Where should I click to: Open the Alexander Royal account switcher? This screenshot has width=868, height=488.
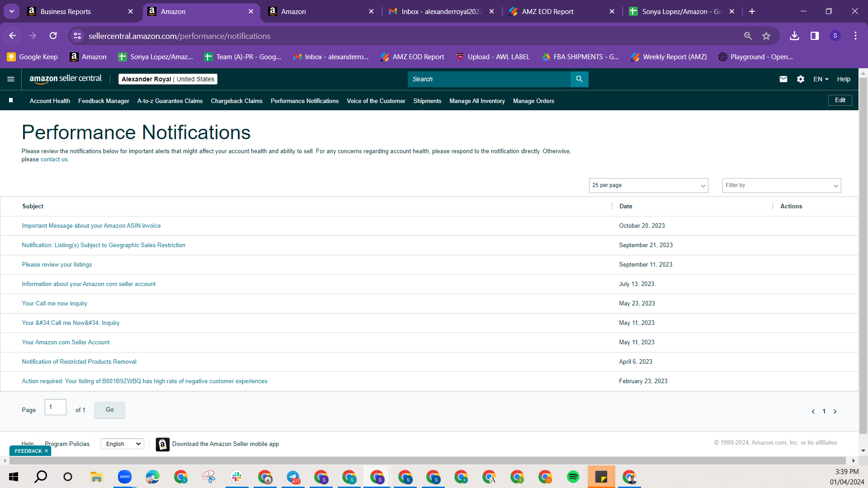(x=168, y=79)
